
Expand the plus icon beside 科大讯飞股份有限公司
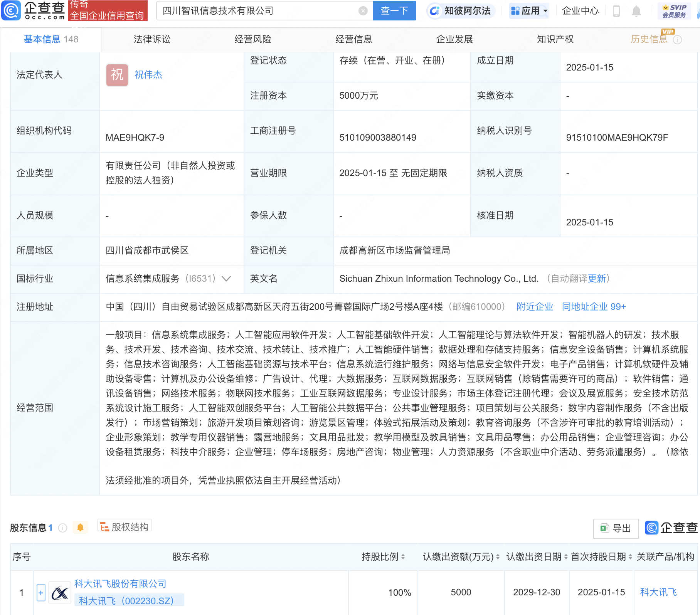[40, 593]
